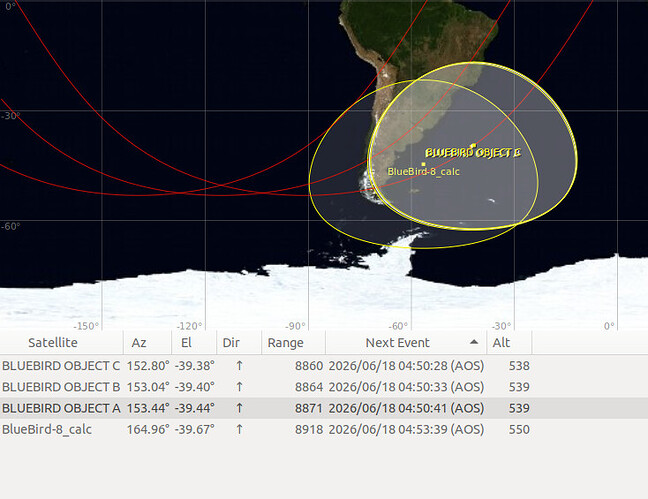Screen dimensions: 648x499
Task: Click direction arrow for BLUEBIRD OBJECT A
Action: point(239,408)
